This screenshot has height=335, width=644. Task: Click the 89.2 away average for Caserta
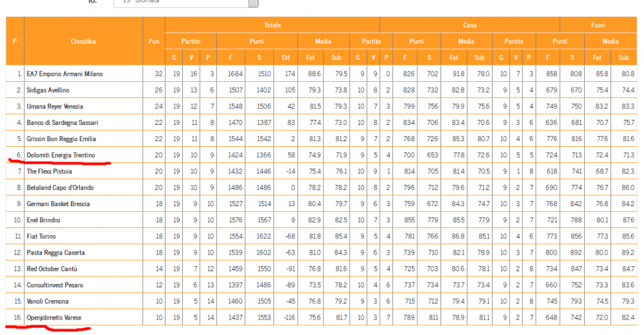[628, 253]
